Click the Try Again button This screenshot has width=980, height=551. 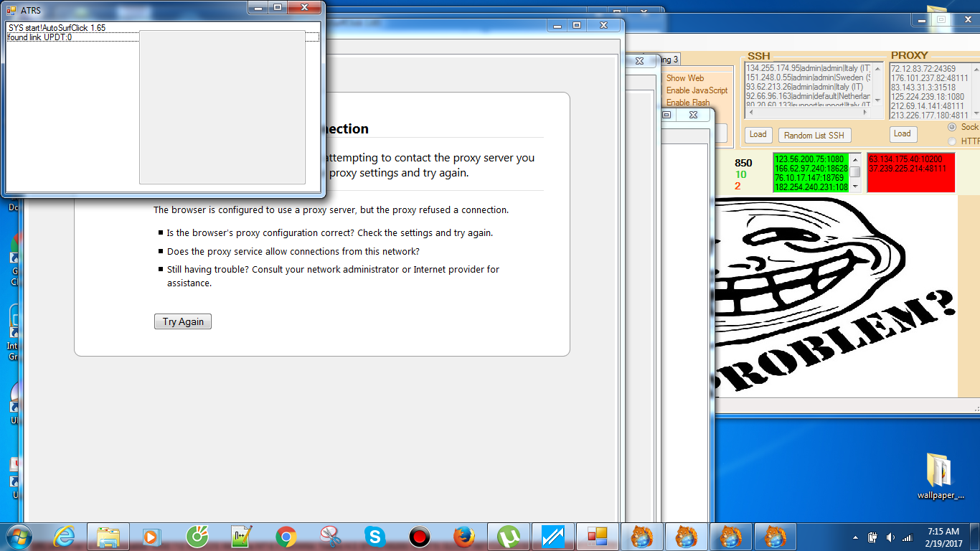coord(183,321)
